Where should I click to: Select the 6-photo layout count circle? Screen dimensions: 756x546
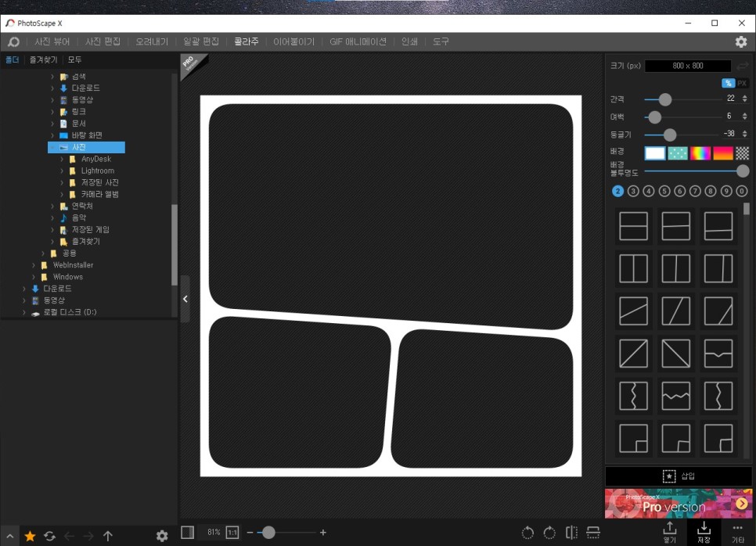pos(680,192)
